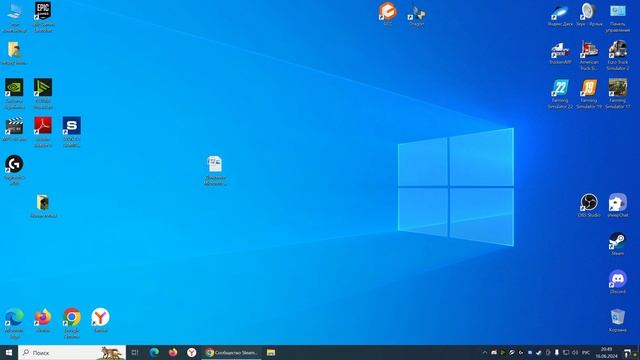
Task: Open the sheepChat shortcut
Action: tap(618, 205)
